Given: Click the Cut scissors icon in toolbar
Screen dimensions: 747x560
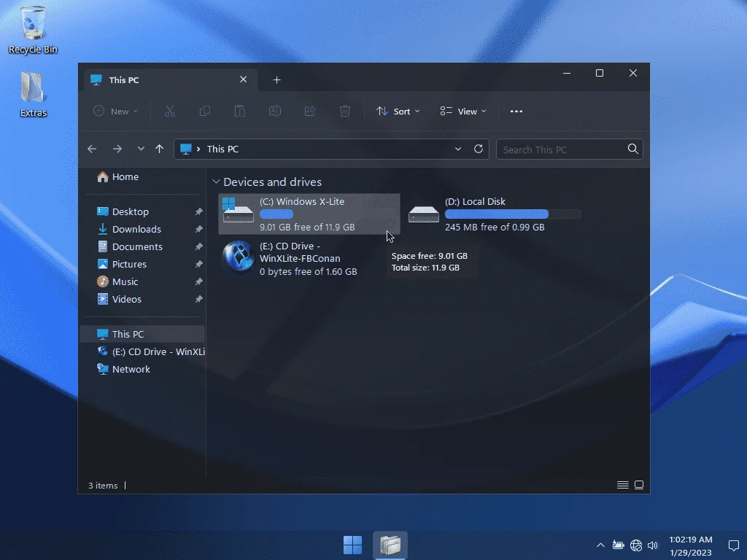Looking at the screenshot, I should pos(170,112).
